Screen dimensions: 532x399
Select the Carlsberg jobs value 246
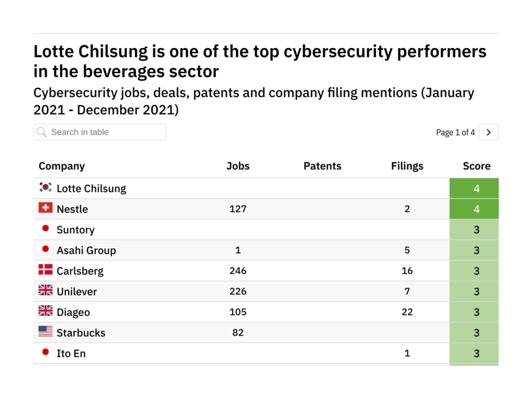click(x=238, y=271)
